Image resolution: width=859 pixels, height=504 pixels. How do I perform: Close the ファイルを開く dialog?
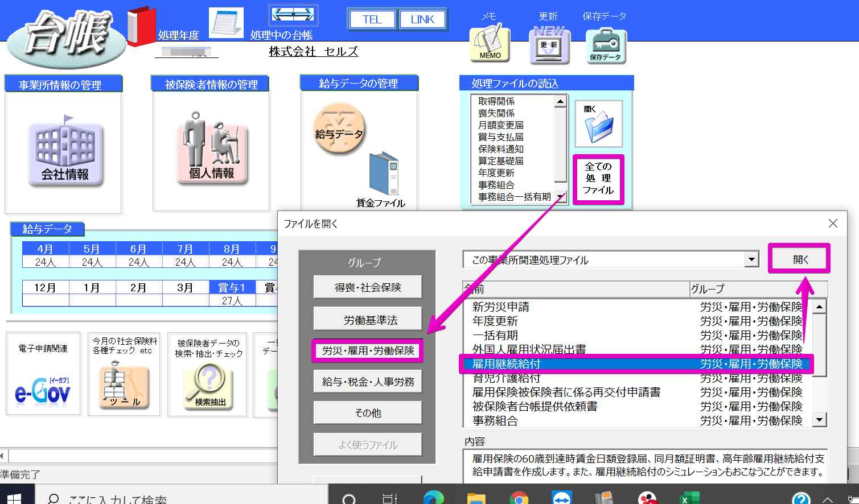[833, 224]
